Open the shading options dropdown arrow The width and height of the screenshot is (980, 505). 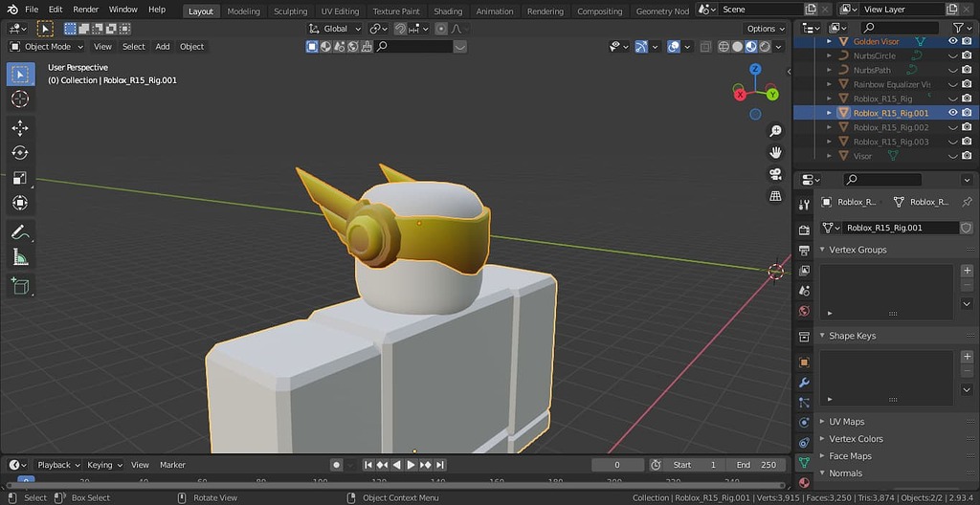click(779, 47)
